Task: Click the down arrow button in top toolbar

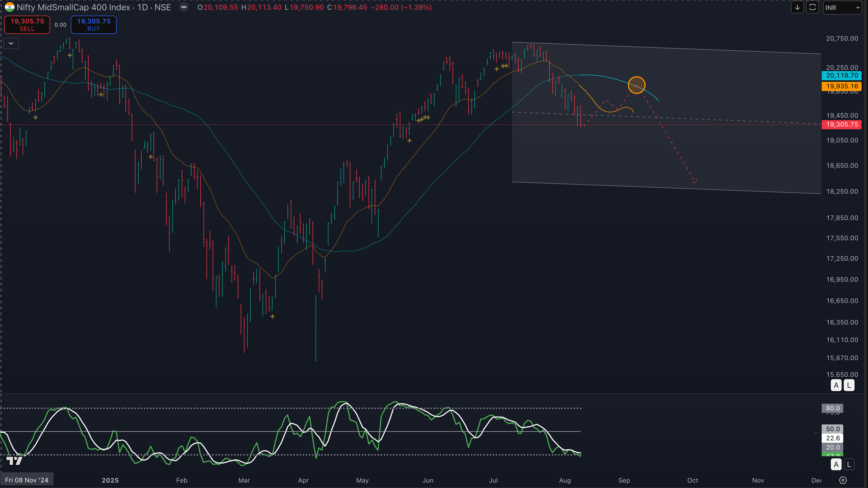Action: (797, 8)
